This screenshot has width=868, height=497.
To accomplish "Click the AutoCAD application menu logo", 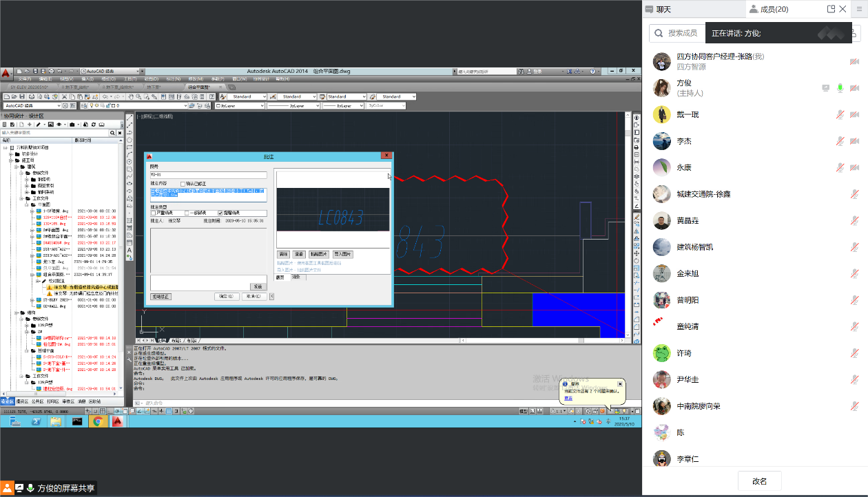I will [x=7, y=72].
